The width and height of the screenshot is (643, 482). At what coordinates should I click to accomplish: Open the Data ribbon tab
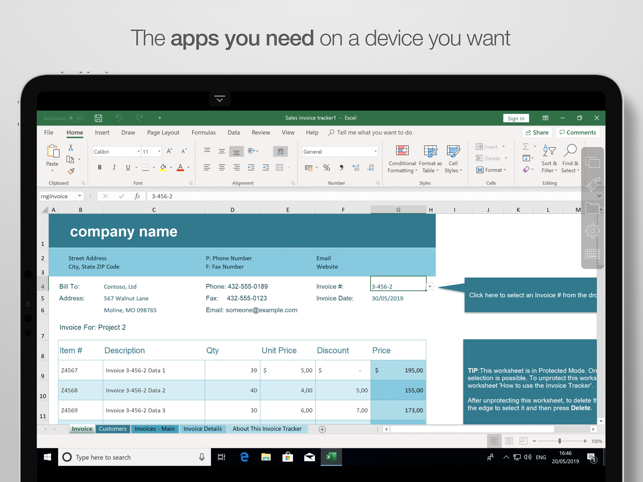coord(234,132)
